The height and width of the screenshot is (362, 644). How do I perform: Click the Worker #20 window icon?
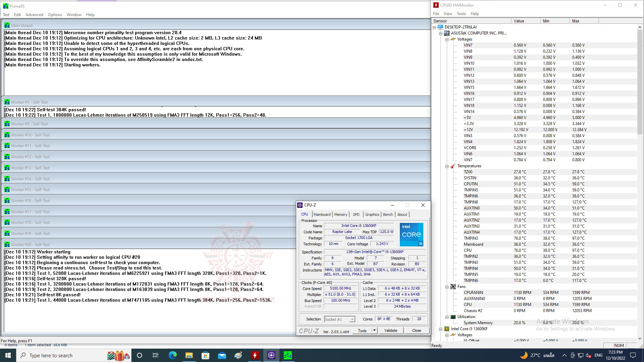7,244
